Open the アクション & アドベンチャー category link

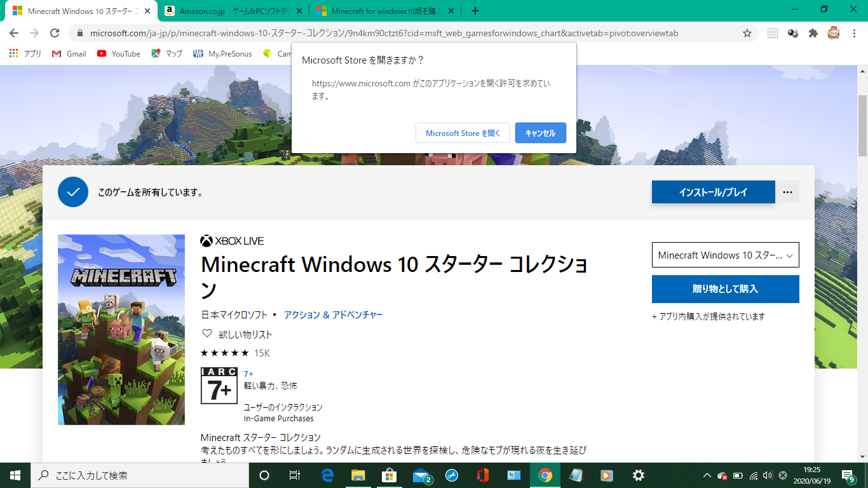pyautogui.click(x=333, y=315)
